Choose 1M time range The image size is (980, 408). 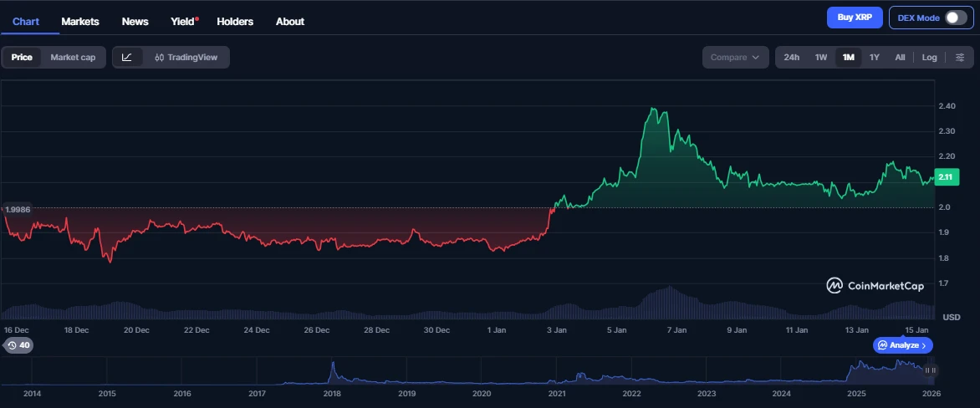[x=848, y=58]
